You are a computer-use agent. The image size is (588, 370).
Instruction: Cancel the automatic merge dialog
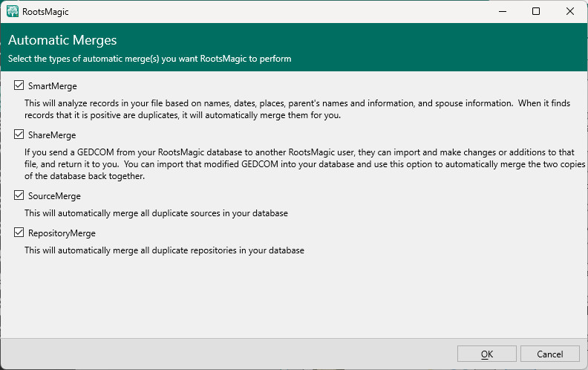coord(549,354)
